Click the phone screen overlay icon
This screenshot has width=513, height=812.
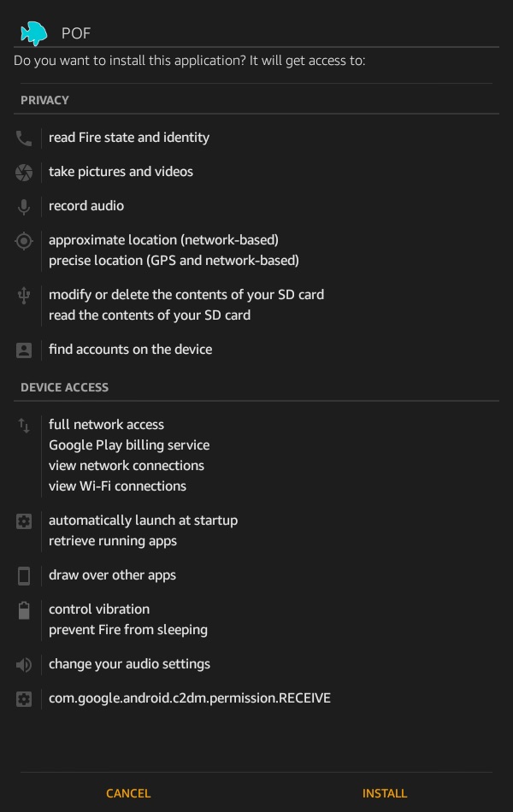click(24, 576)
